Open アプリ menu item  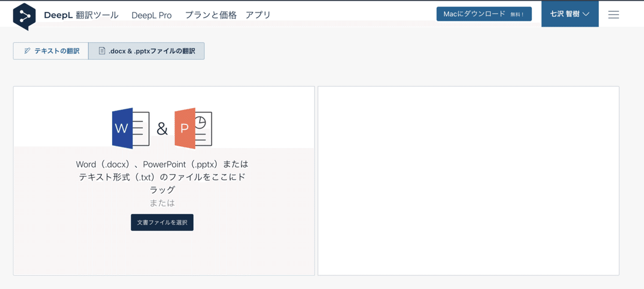coord(258,15)
